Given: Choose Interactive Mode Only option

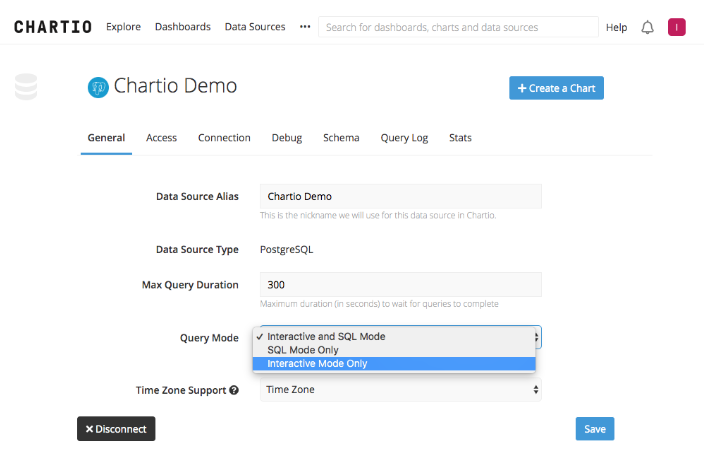Looking at the screenshot, I should pos(394,364).
